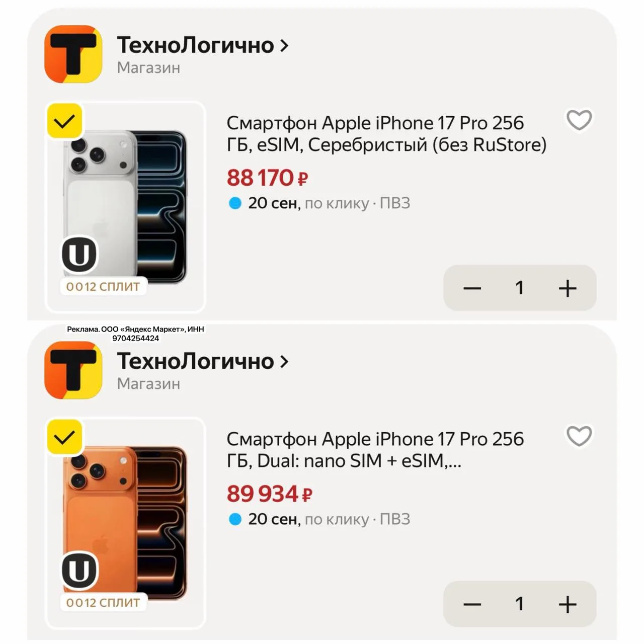Decrease quantity of the silver iPhone

[472, 288]
